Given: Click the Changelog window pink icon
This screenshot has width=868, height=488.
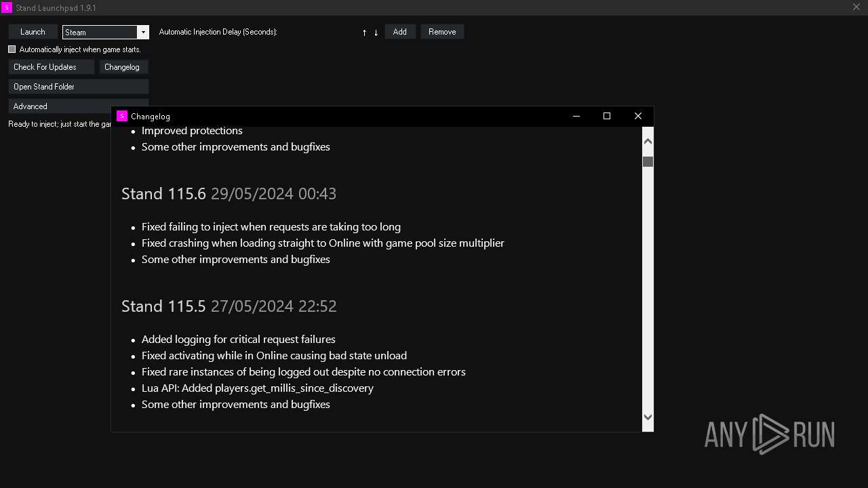Looking at the screenshot, I should (122, 116).
